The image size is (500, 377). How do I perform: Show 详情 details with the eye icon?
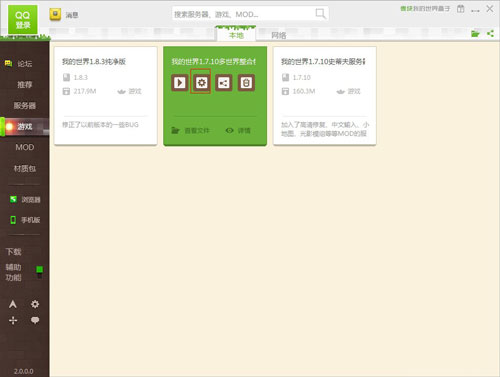pos(238,130)
